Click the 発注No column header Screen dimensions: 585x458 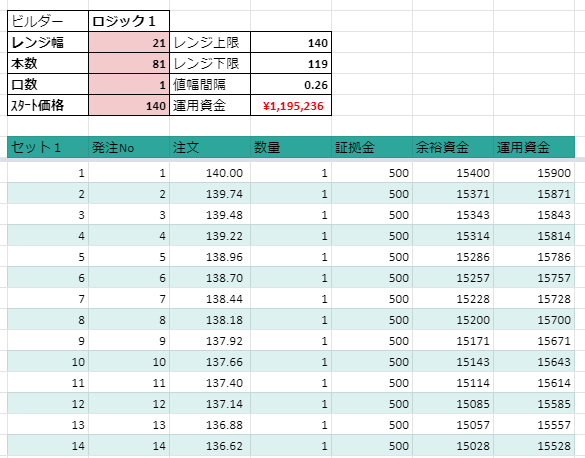click(129, 147)
